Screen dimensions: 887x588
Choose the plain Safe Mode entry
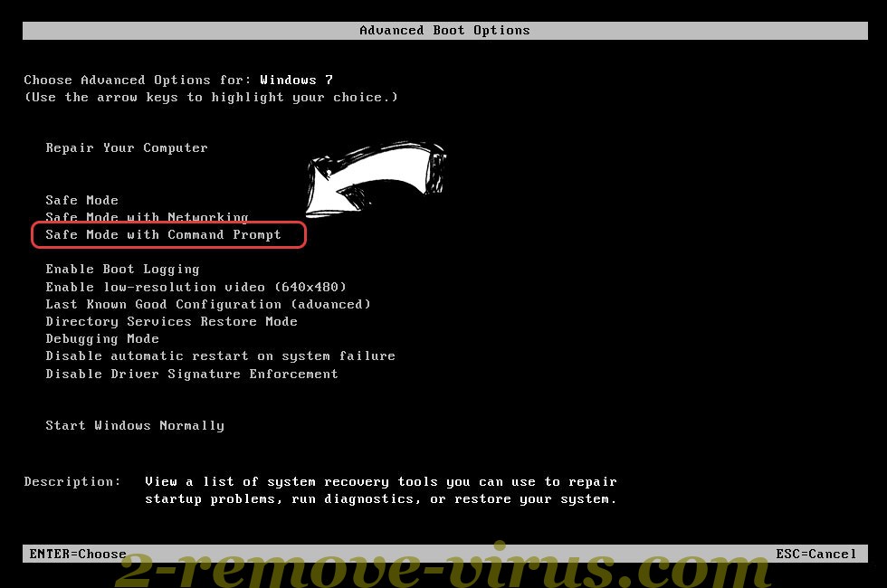click(x=82, y=200)
